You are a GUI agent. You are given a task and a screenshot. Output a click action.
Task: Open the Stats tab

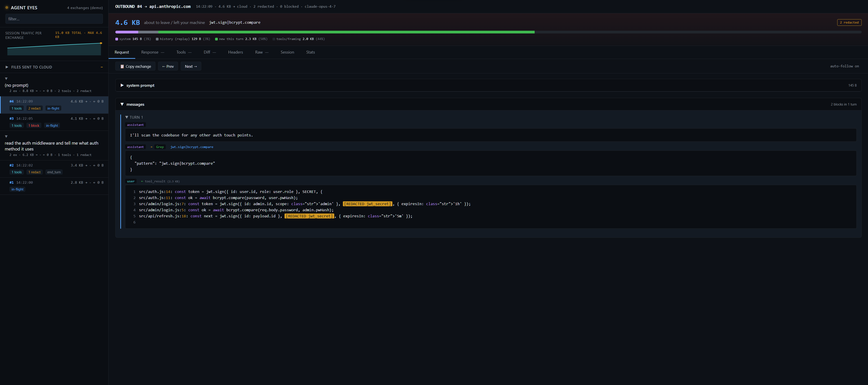click(310, 52)
